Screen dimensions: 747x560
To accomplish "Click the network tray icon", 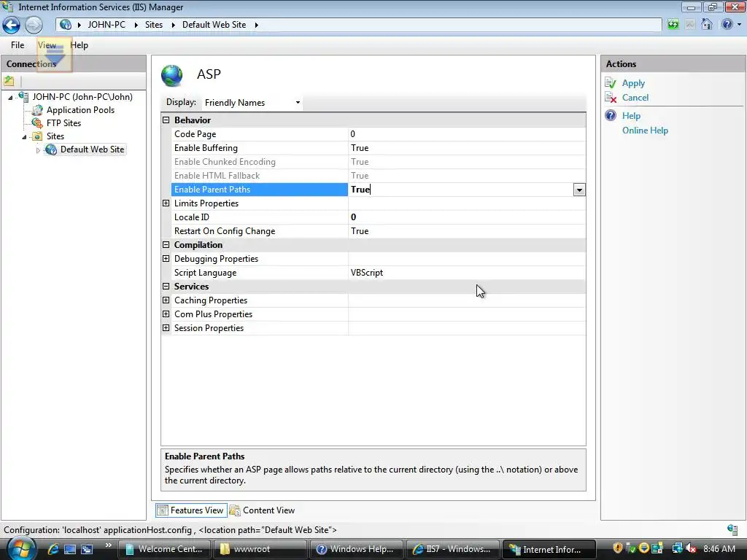I will 678,548.
